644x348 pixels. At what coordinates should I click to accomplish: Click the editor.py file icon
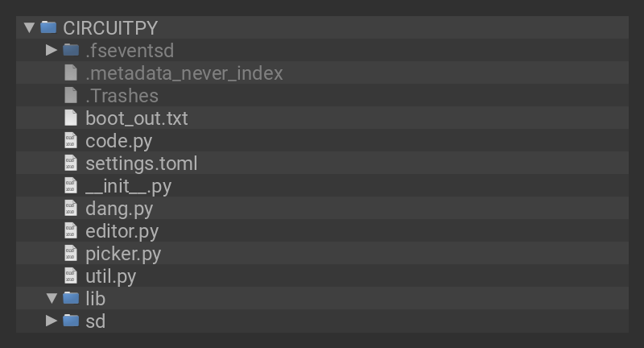tap(71, 230)
